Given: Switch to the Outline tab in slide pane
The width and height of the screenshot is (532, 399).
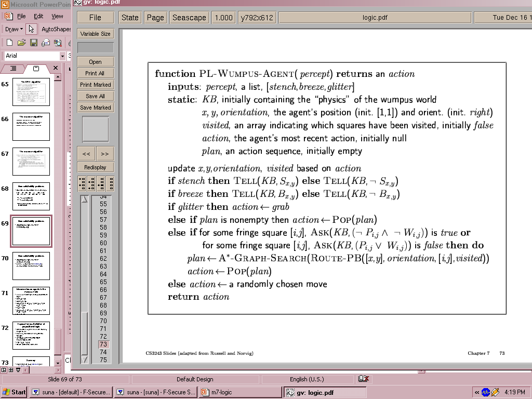Looking at the screenshot, I should (x=14, y=69).
